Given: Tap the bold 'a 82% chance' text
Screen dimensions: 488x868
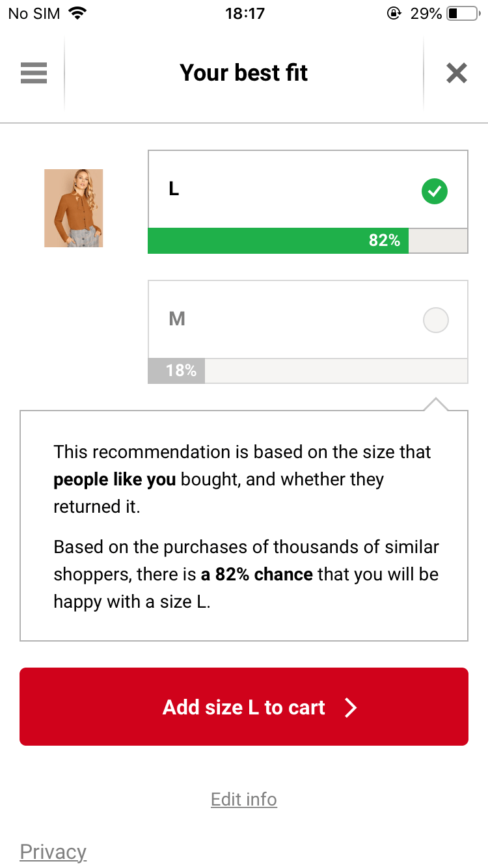Looking at the screenshot, I should [257, 575].
